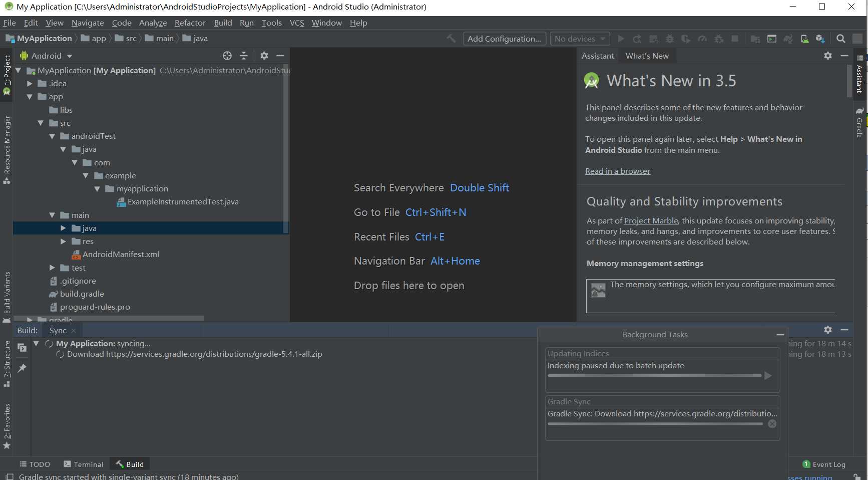This screenshot has width=868, height=480.
Task: Toggle the Favorites tool window
Action: point(7,426)
